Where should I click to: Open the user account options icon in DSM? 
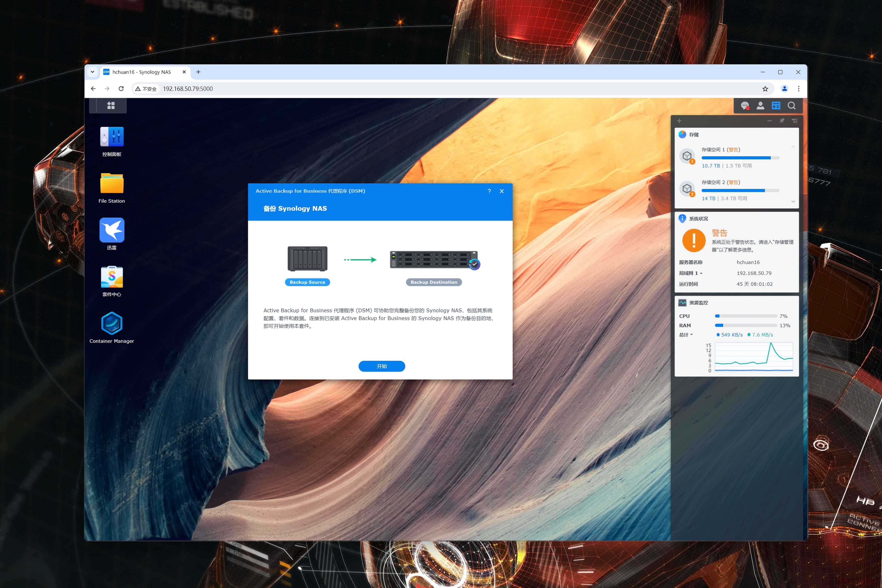click(761, 106)
